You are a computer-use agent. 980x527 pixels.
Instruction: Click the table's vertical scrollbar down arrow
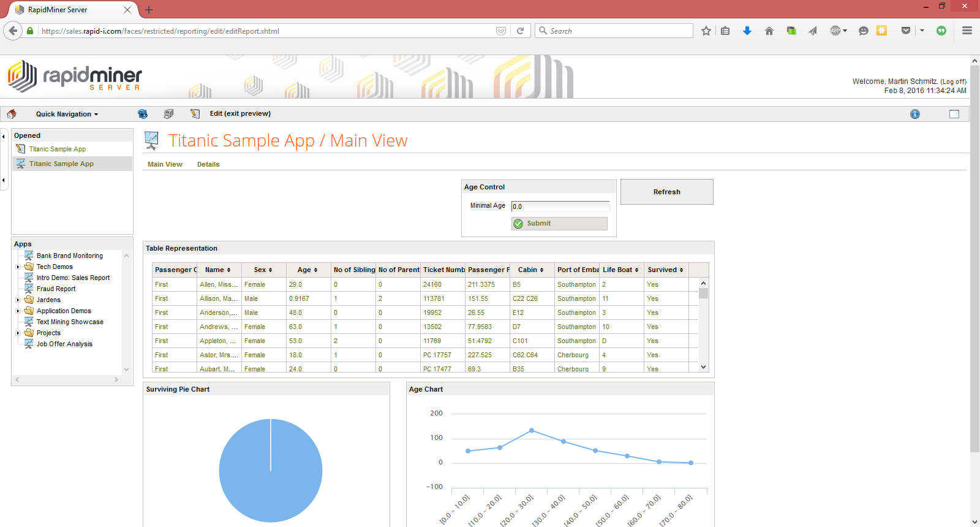coord(703,367)
